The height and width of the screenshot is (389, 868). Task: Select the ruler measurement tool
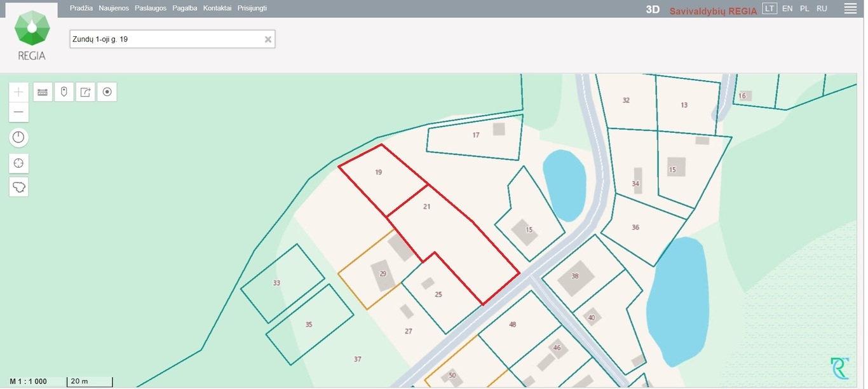43,92
